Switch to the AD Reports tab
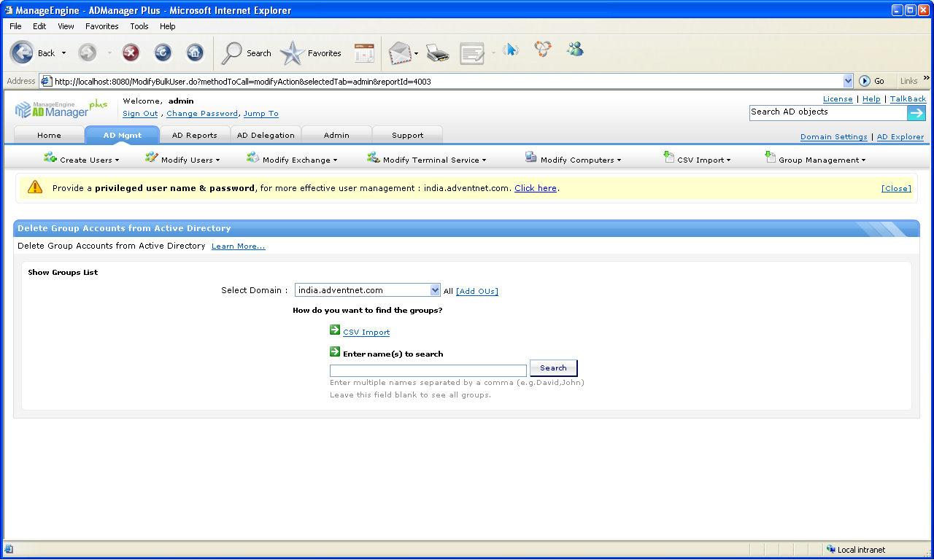This screenshot has width=934, height=560. [x=194, y=135]
